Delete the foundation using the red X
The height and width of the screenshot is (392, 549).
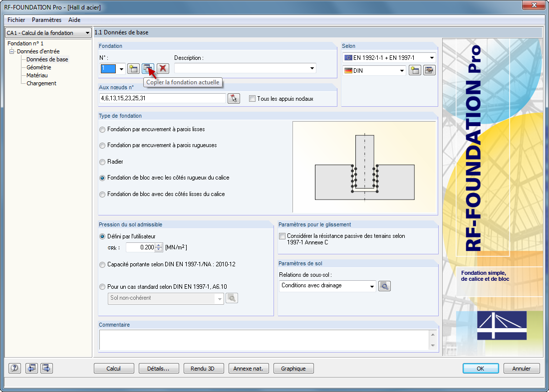(163, 68)
